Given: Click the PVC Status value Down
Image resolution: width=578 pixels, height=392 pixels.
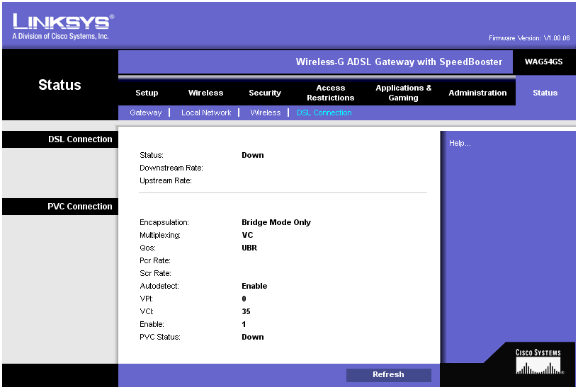Looking at the screenshot, I should (252, 337).
